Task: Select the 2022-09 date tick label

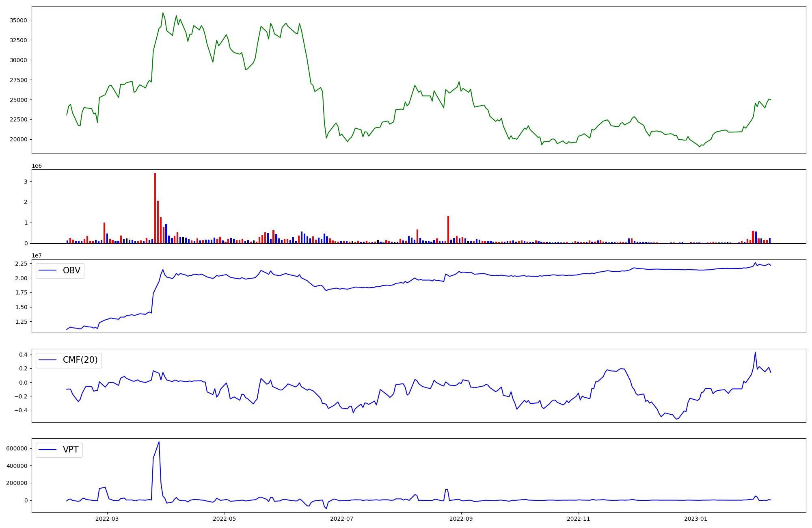Action: (x=462, y=519)
